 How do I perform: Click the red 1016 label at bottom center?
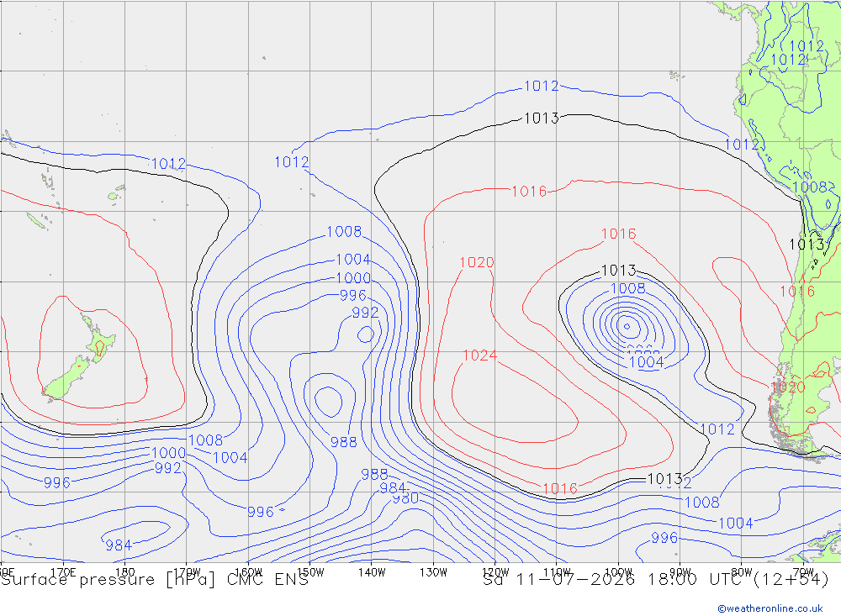(x=560, y=488)
